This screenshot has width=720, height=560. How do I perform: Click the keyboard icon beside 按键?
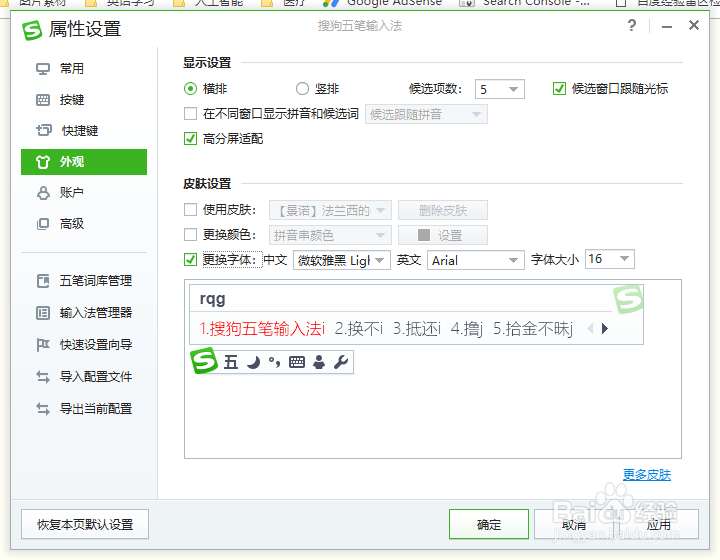(x=43, y=100)
